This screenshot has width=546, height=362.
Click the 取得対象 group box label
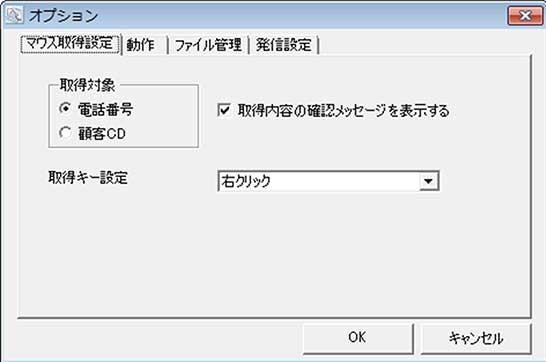[87, 85]
